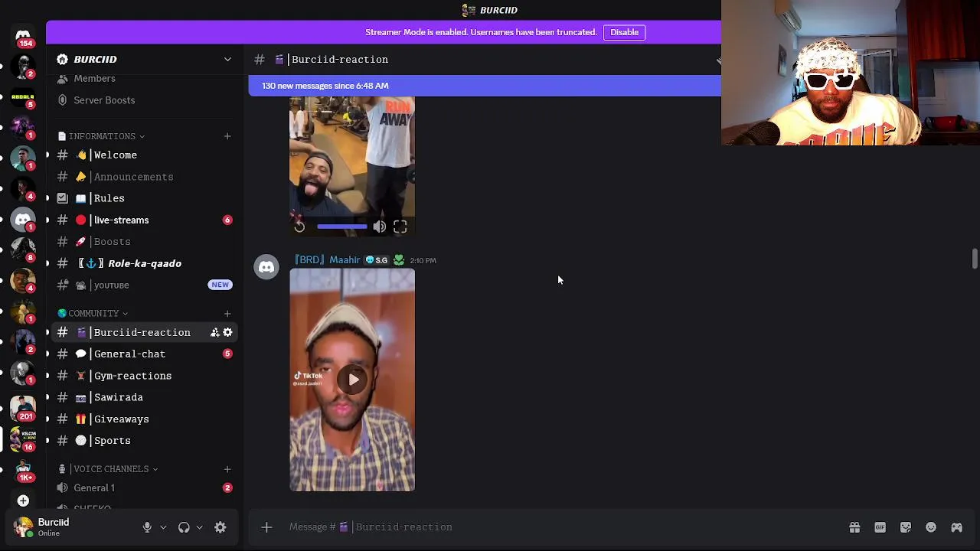980x551 pixels.
Task: Open Rules channel
Action: 144,198
